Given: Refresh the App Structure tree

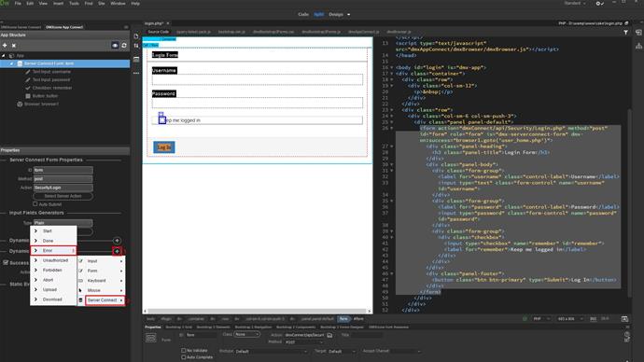Looking at the screenshot, I should (x=124, y=45).
